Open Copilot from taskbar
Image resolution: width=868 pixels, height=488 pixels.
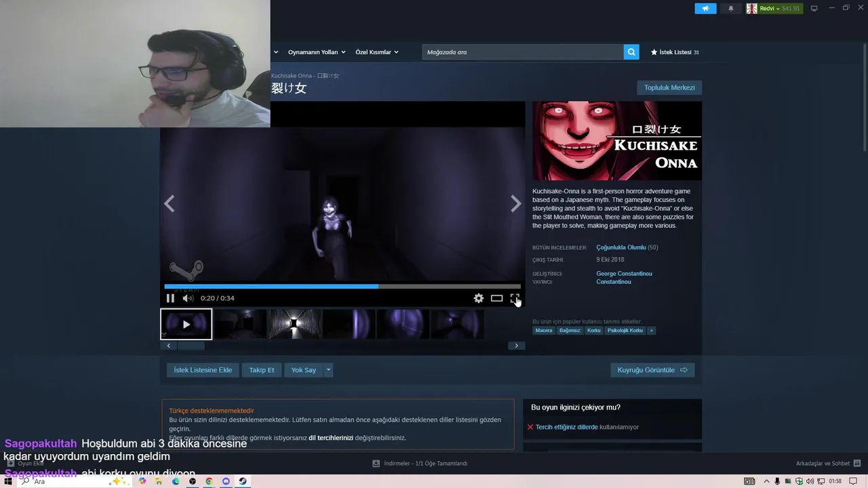pyautogui.click(x=142, y=481)
